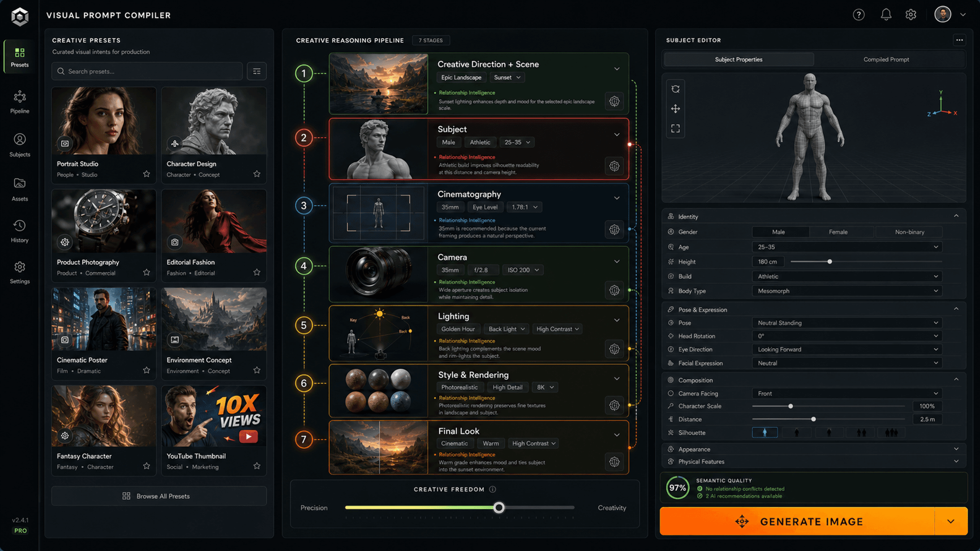Screen dimensions: 980x551
Task: Open the ISO 200 dropdown
Action: point(523,270)
